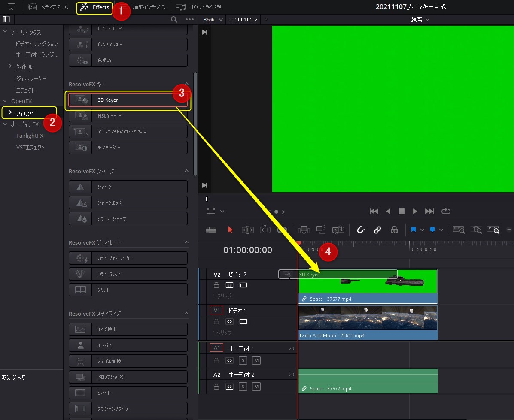Click the Replace clip icon
The image size is (514, 420).
click(x=338, y=230)
